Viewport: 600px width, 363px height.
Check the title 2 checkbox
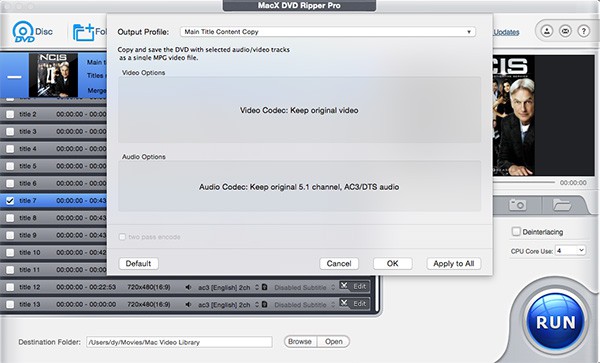click(10, 114)
